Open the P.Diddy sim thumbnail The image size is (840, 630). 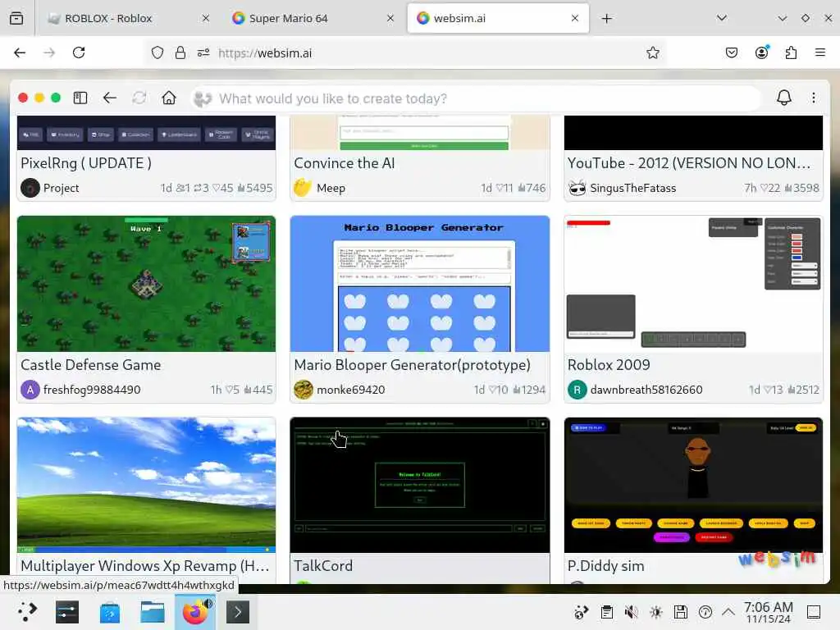point(693,485)
